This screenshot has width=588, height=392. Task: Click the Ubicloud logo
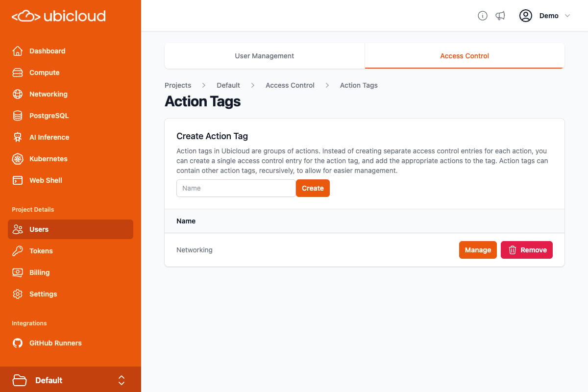(x=59, y=16)
